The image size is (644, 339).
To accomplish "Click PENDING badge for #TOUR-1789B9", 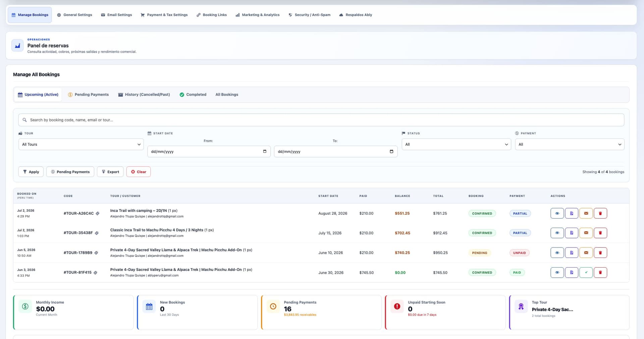I will click(x=480, y=253).
